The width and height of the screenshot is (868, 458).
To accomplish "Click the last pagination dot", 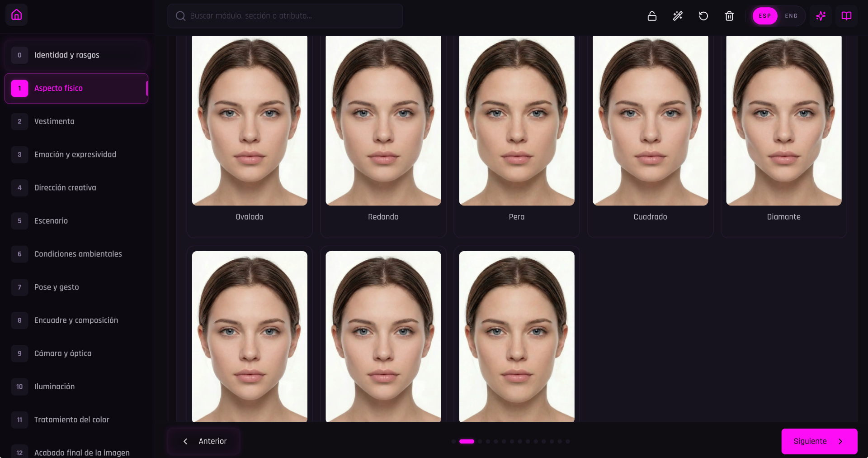I will pyautogui.click(x=568, y=441).
